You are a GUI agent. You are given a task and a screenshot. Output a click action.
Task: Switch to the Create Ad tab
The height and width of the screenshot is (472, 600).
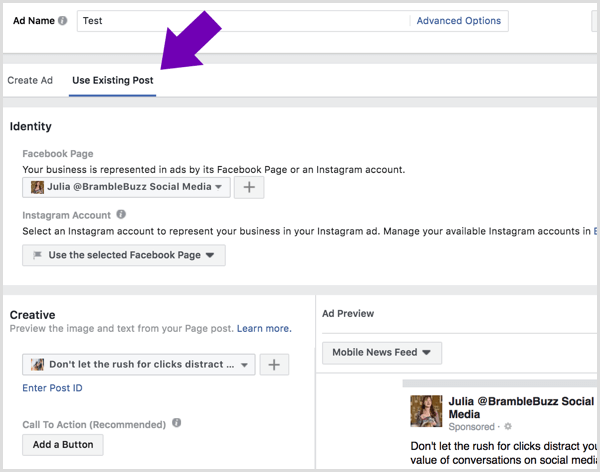tap(30, 80)
